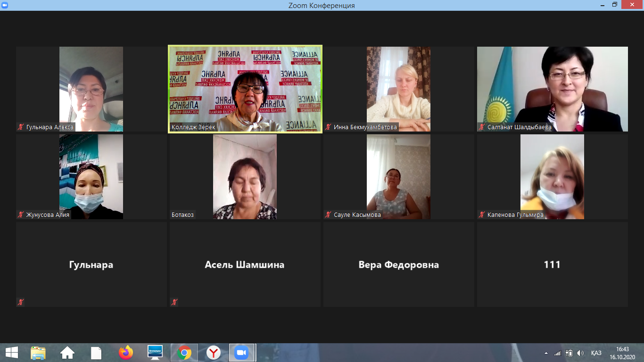This screenshot has width=644, height=362.
Task: Click the Вера Федоровна participant tile
Action: (399, 264)
